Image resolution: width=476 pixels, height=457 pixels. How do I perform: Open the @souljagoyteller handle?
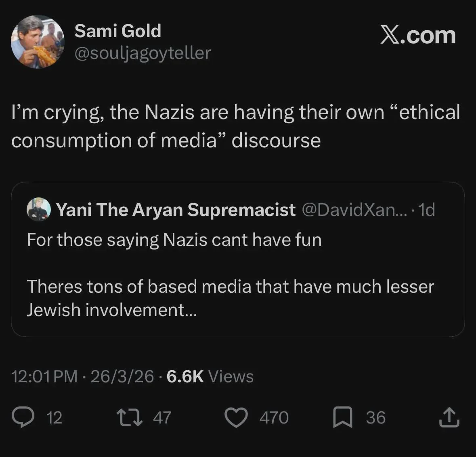tap(143, 53)
